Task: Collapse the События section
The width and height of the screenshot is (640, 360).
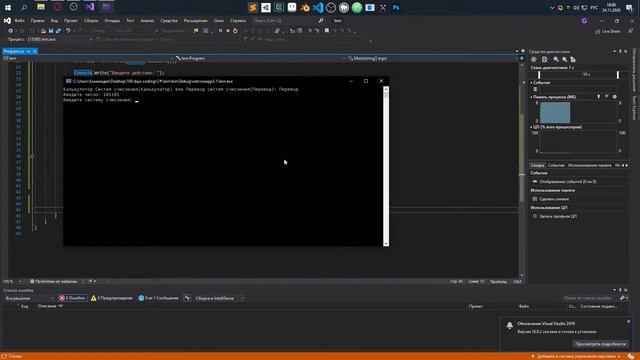Action: (531, 83)
